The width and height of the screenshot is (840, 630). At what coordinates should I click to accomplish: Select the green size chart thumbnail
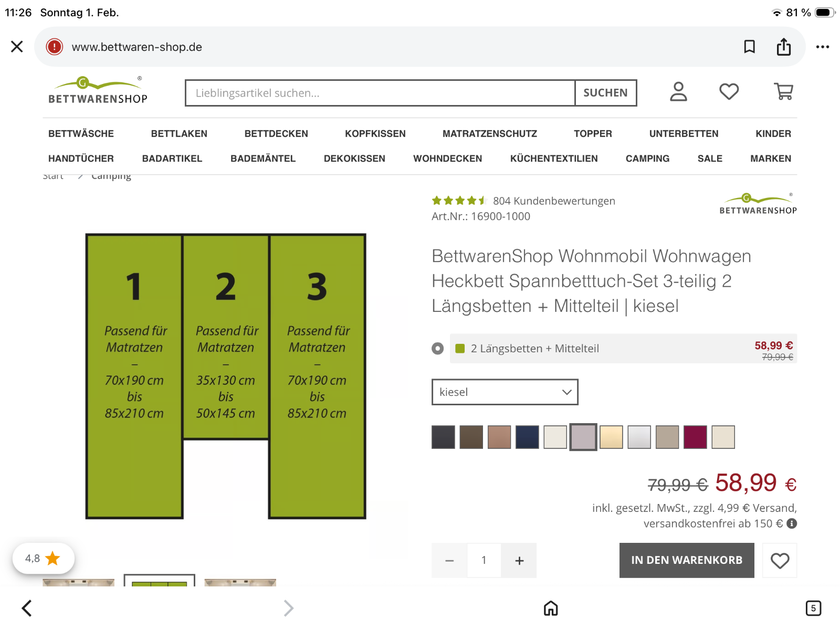click(x=160, y=580)
